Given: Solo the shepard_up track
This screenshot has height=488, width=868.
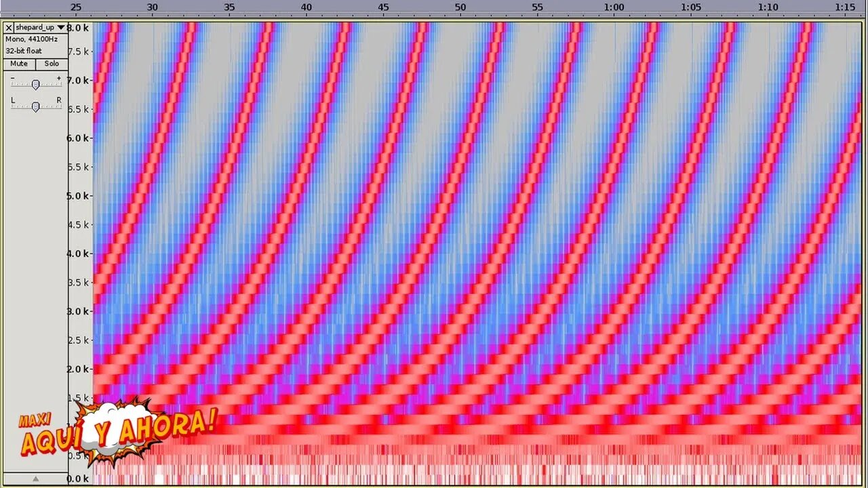Looking at the screenshot, I should [52, 64].
